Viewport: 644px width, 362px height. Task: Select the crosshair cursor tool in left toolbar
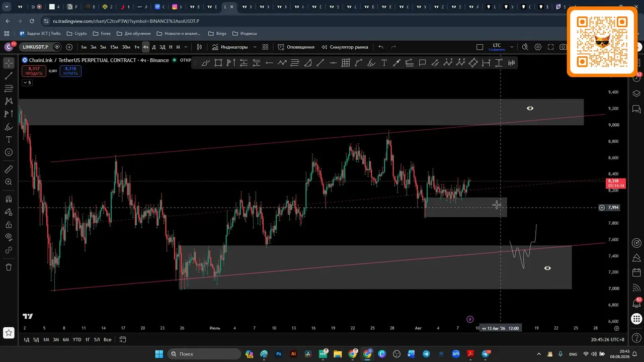[9, 63]
